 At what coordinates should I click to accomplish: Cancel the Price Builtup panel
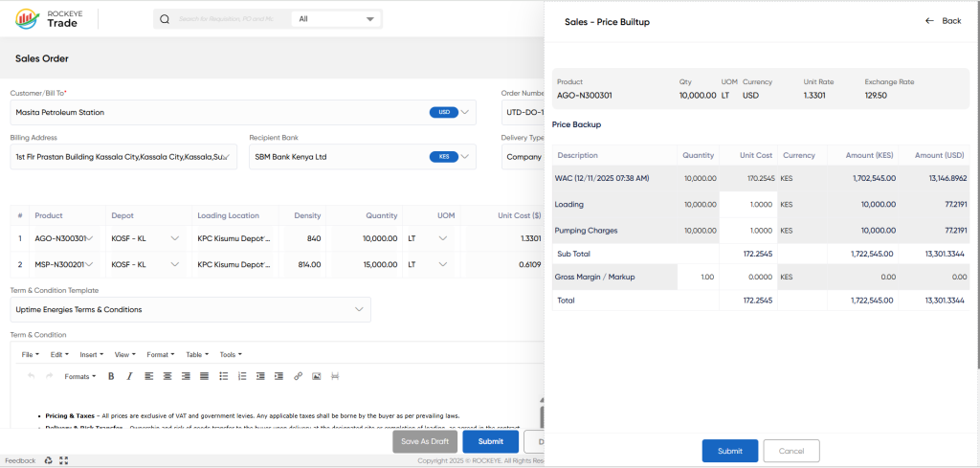pyautogui.click(x=791, y=451)
